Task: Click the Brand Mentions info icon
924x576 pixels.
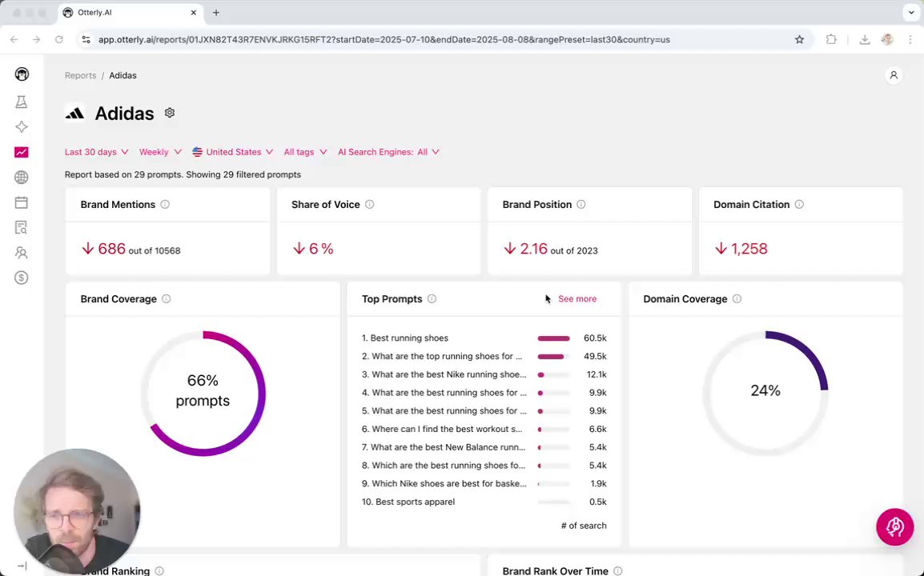Action: click(165, 205)
